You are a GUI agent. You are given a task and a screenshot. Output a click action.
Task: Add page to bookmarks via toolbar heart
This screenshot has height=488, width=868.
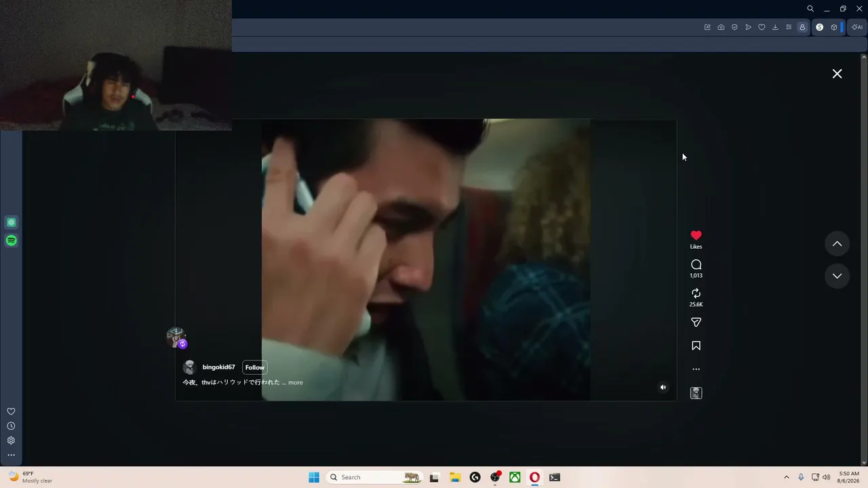[762, 27]
